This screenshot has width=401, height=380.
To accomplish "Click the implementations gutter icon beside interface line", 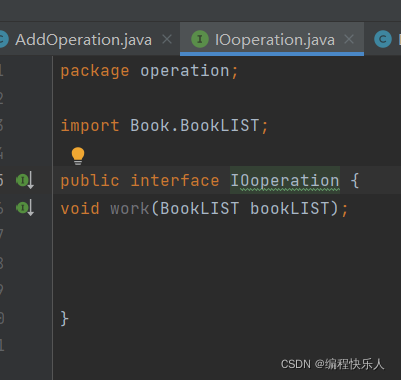I will point(25,181).
